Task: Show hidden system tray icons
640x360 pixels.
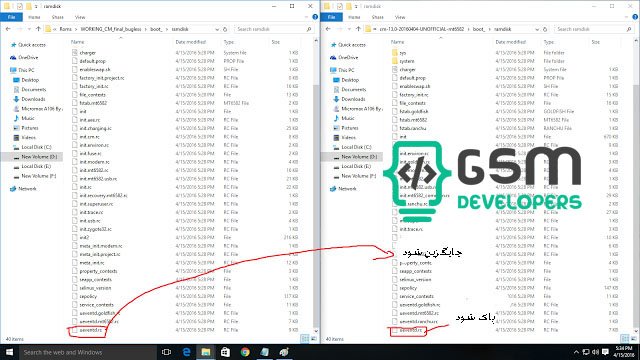Action: (x=576, y=352)
